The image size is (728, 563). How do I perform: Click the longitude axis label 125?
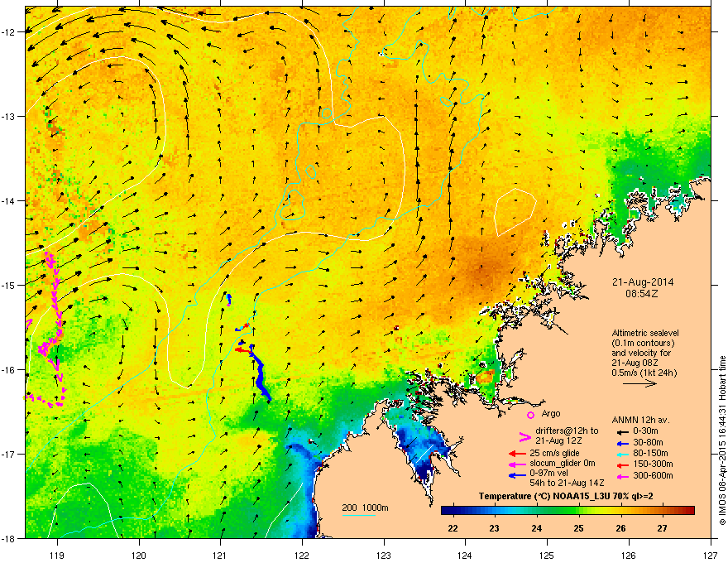pyautogui.click(x=547, y=555)
